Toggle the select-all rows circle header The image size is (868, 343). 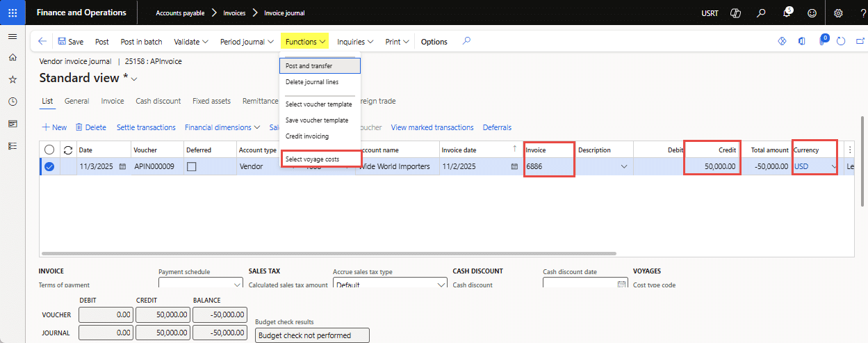49,150
